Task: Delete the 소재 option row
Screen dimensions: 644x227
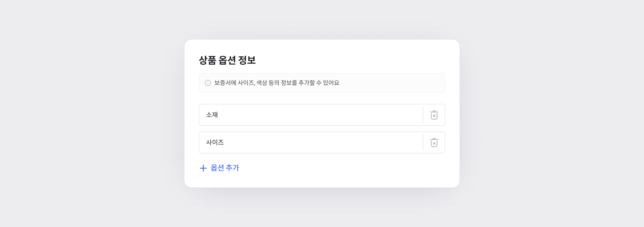Action: point(434,115)
